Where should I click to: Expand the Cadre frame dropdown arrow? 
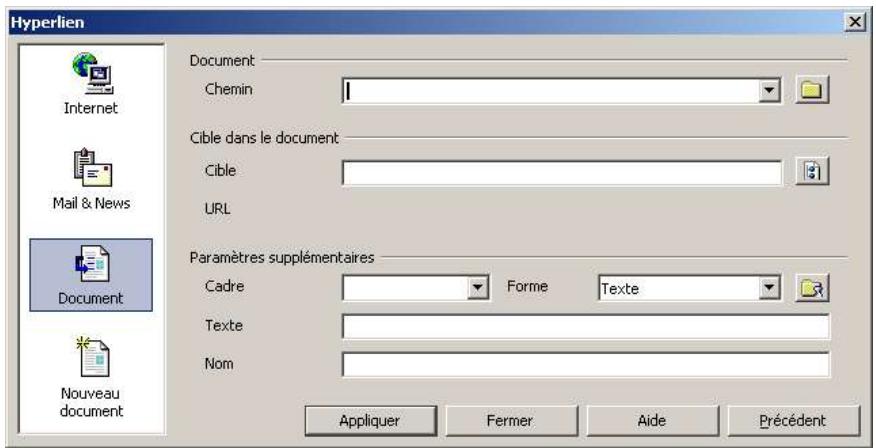(x=477, y=288)
